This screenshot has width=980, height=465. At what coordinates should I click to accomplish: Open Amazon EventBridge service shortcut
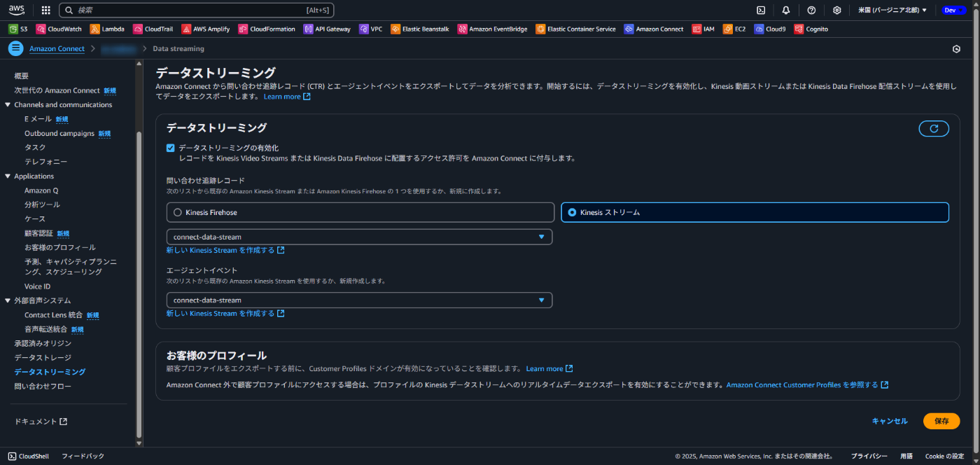point(493,29)
